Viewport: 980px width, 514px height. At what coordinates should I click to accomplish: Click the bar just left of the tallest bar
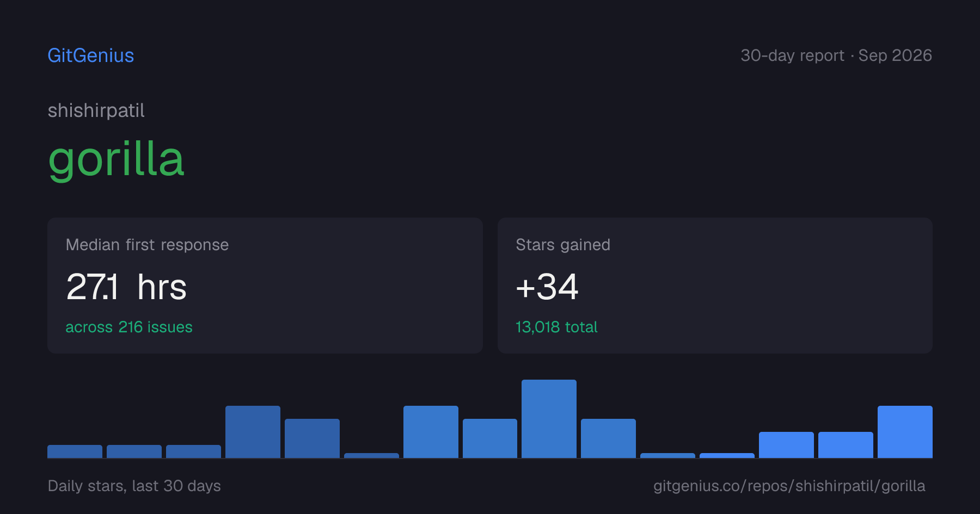pyautogui.click(x=490, y=438)
